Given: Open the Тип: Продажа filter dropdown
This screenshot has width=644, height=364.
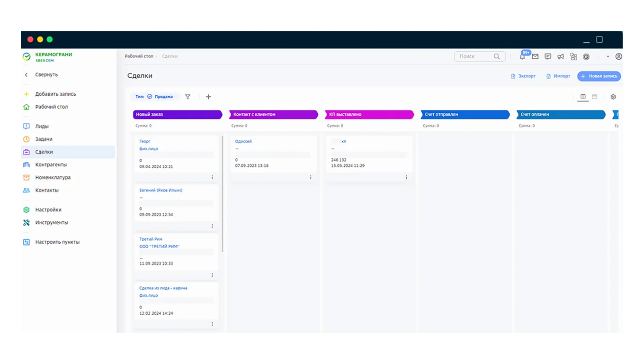Looking at the screenshot, I should click(155, 97).
